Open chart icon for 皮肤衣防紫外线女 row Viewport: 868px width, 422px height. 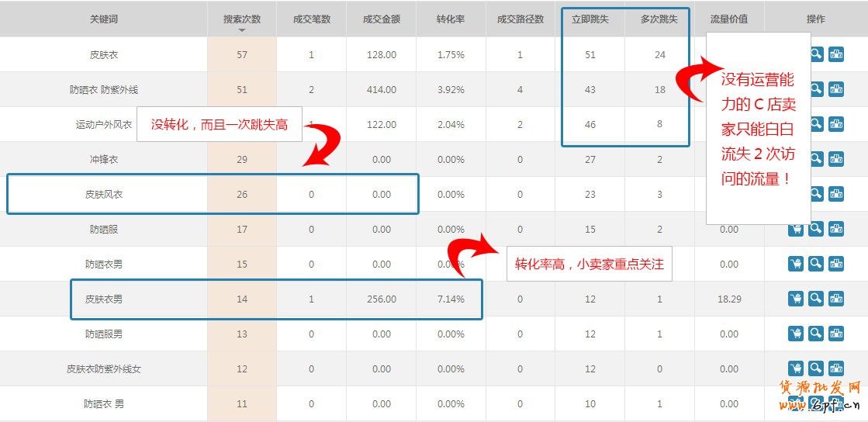[835, 368]
